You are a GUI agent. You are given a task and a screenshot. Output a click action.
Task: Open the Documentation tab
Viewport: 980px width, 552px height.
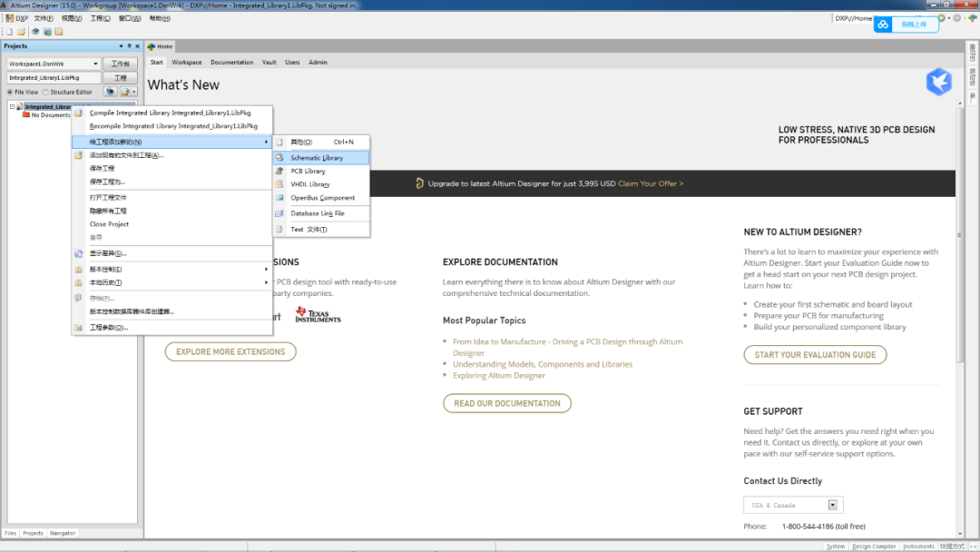[232, 63]
